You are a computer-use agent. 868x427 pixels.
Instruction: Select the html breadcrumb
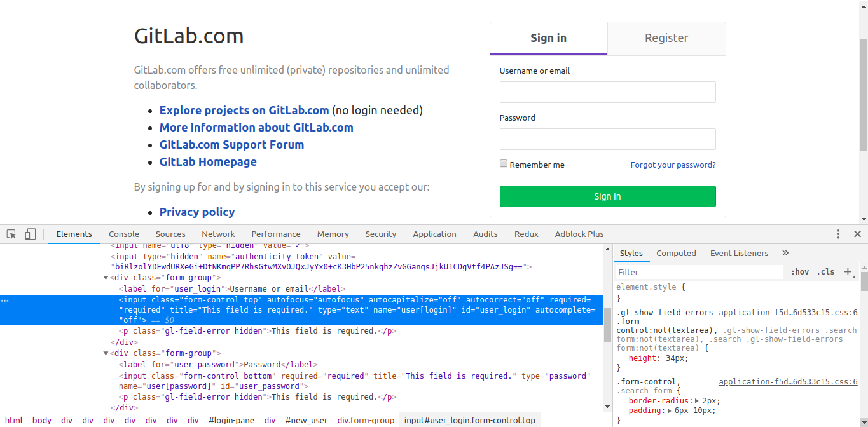click(13, 420)
